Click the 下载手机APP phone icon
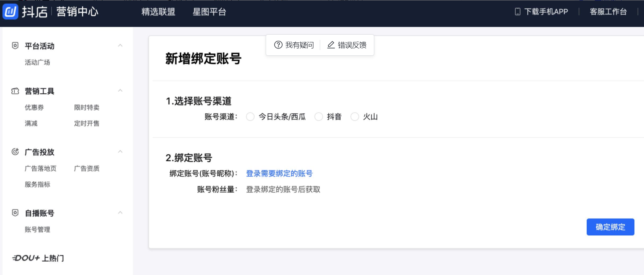 518,12
